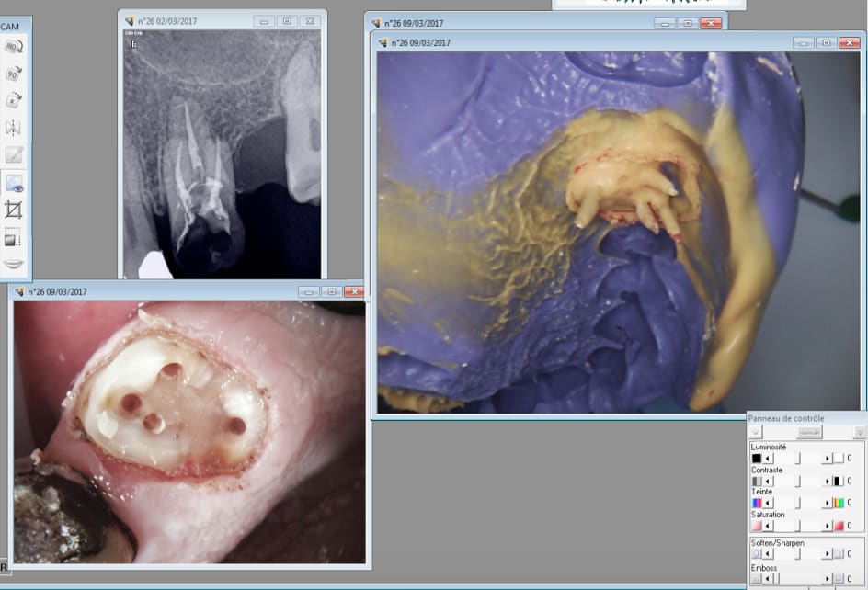
Task: Decrease Luminosité with the left arrow
Action: (769, 458)
